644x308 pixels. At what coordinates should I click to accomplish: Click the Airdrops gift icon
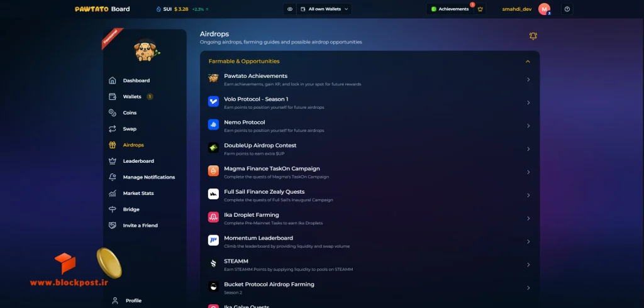click(112, 145)
